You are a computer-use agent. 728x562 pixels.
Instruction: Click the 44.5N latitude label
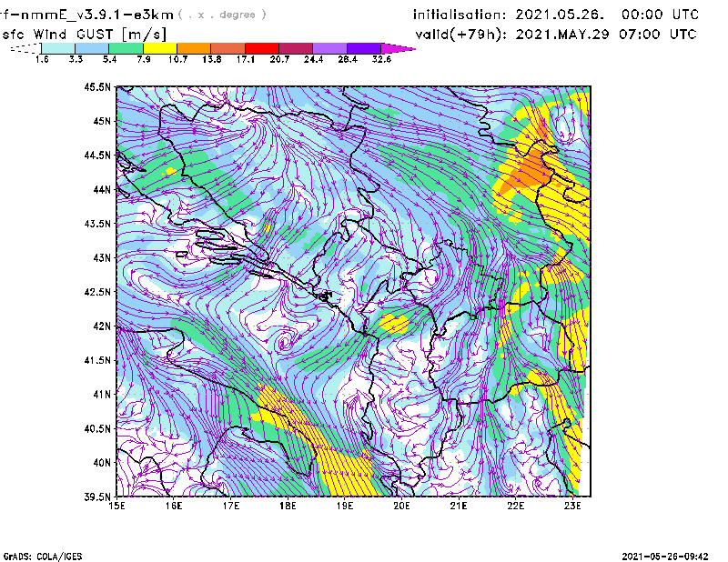coord(97,155)
